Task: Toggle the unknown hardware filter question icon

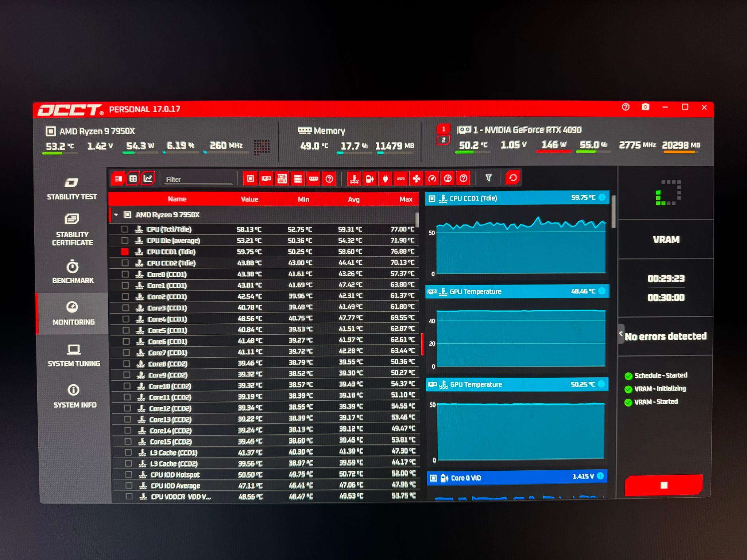Action: tap(329, 179)
